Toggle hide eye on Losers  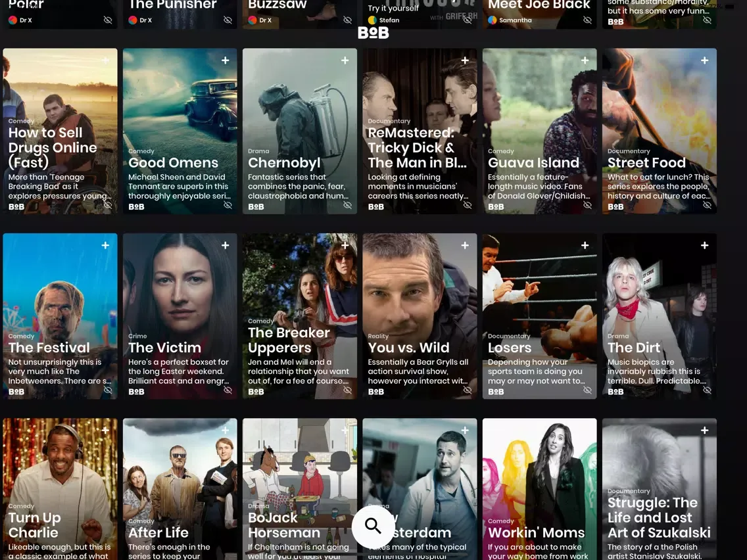pyautogui.click(x=587, y=390)
